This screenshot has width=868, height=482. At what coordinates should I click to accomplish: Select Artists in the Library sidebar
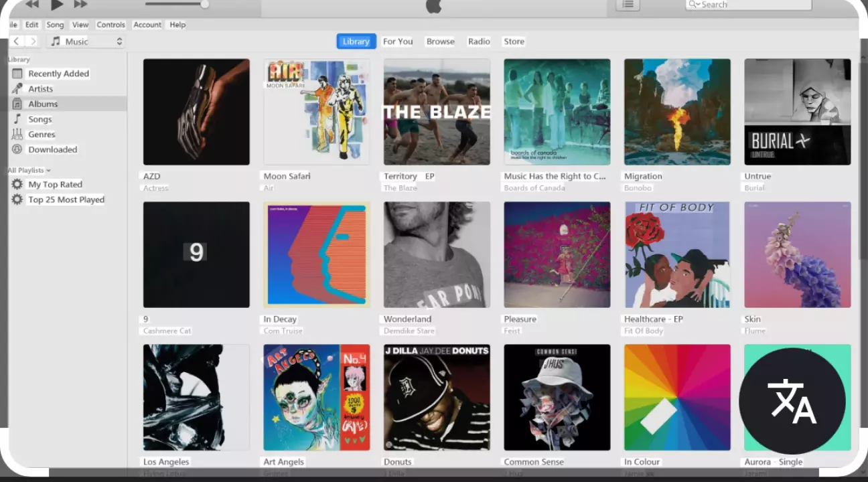(40, 89)
